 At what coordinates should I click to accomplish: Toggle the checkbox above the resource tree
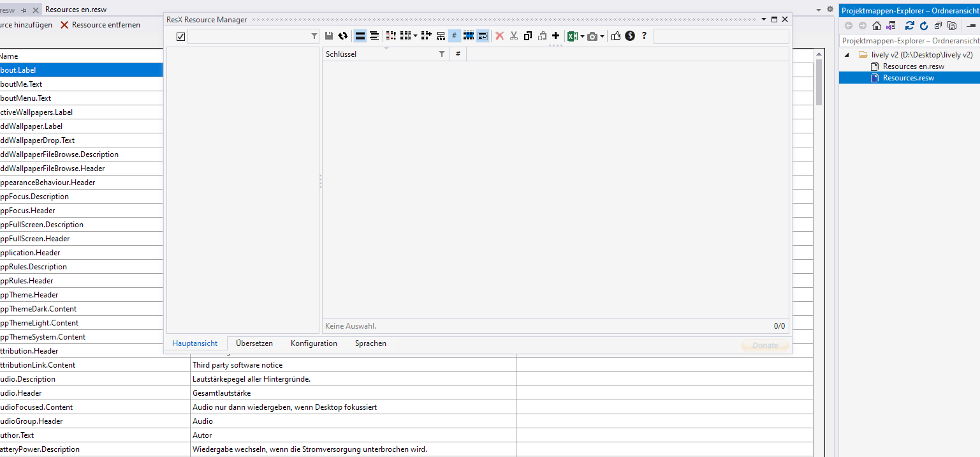(180, 36)
